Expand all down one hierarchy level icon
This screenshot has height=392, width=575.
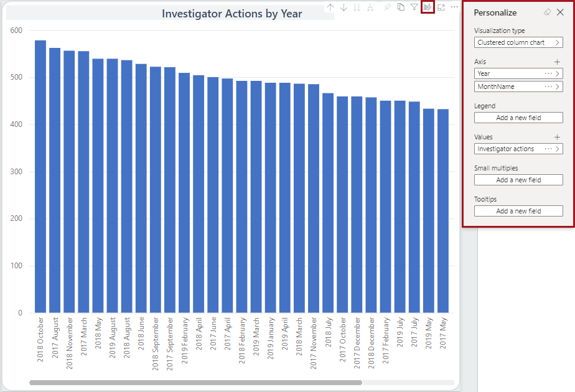click(370, 7)
